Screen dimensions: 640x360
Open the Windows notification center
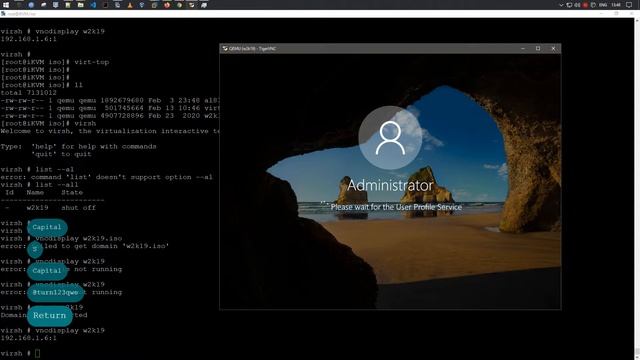point(629,5)
